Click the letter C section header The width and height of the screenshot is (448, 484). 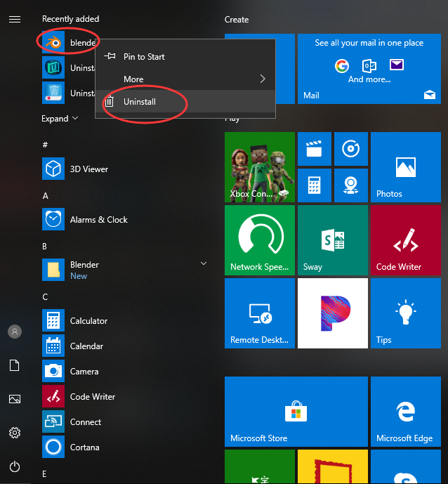45,297
